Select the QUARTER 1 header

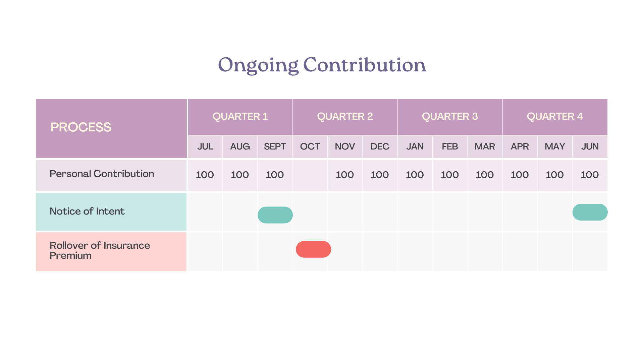point(240,117)
